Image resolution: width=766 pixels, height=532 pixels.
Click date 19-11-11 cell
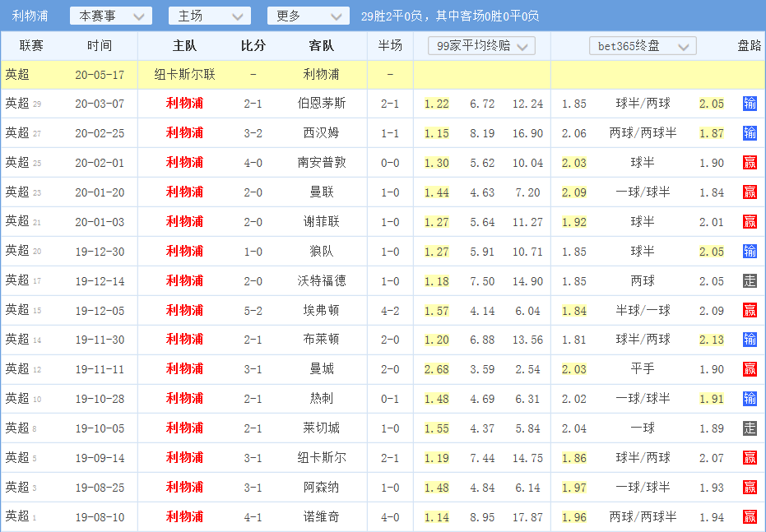tap(100, 369)
